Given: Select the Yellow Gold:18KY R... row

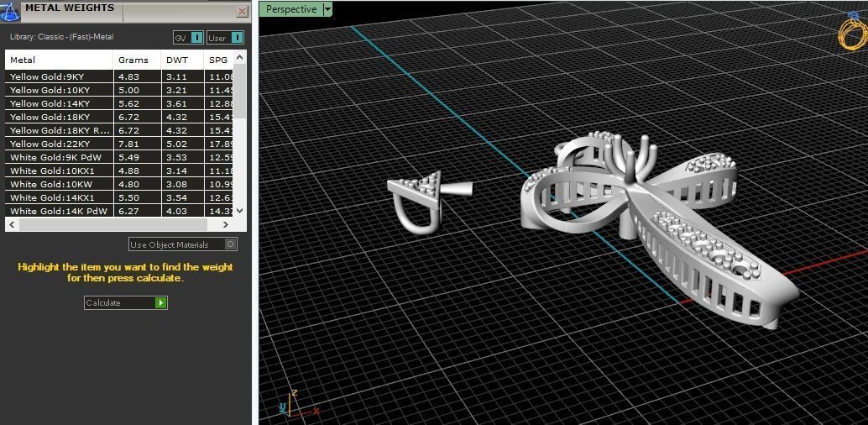Looking at the screenshot, I should 119,130.
